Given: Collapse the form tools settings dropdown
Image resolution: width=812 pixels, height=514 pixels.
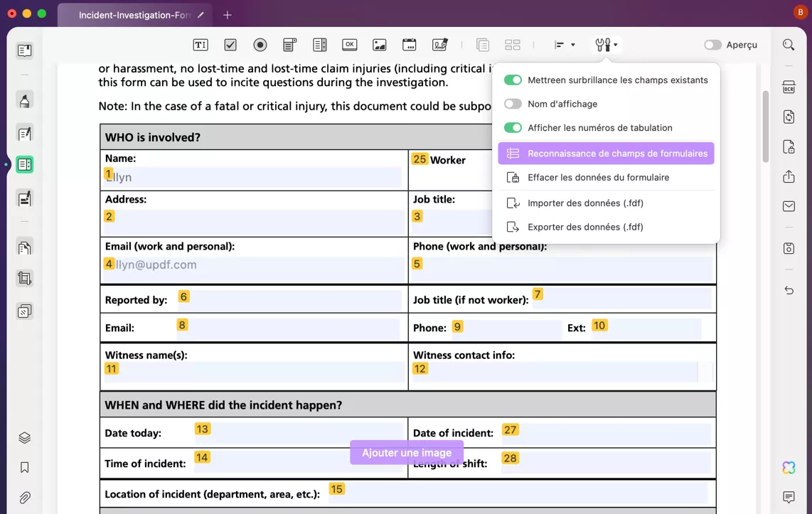Looking at the screenshot, I should coord(606,45).
